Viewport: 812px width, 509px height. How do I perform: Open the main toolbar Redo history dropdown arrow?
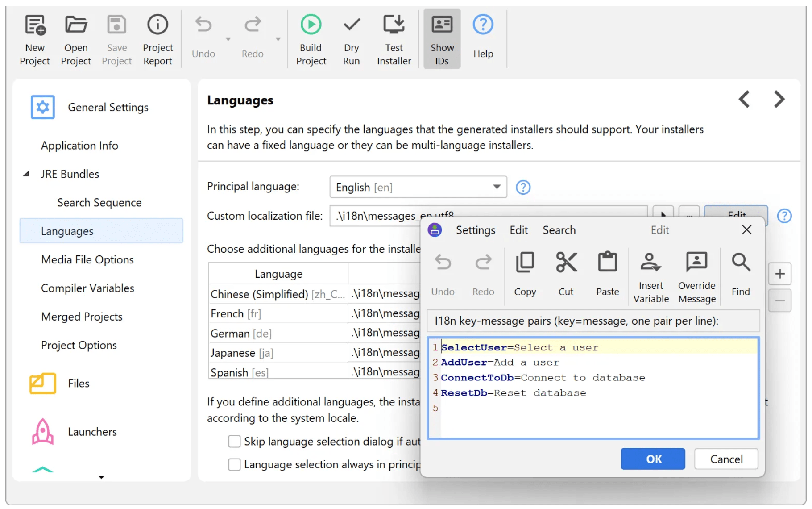(278, 39)
